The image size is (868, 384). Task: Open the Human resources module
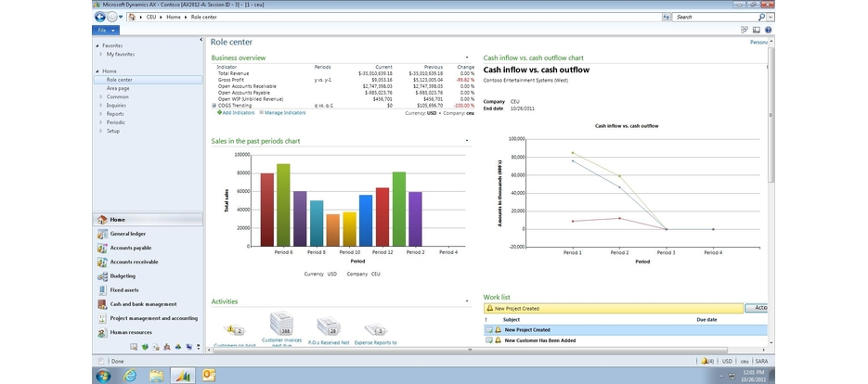pyautogui.click(x=148, y=333)
